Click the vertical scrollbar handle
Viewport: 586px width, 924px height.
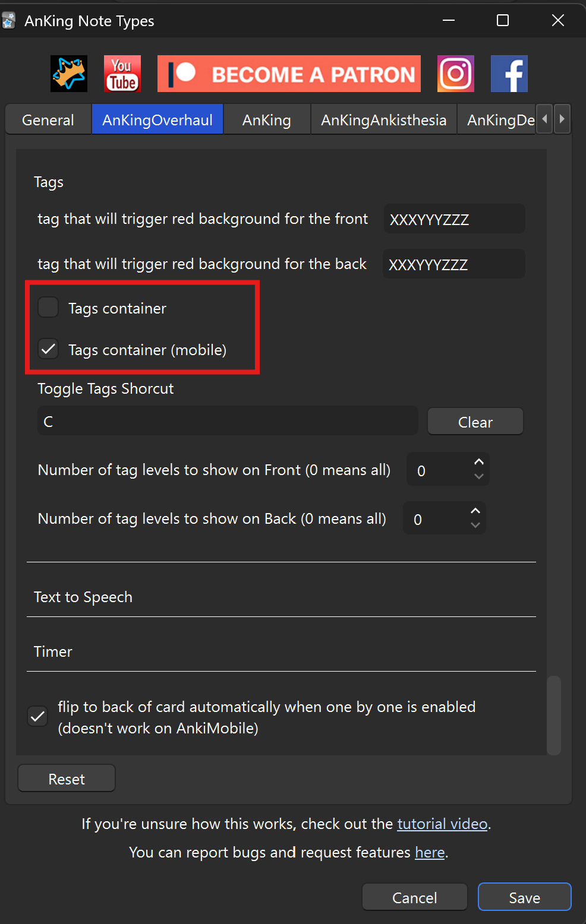pyautogui.click(x=553, y=715)
